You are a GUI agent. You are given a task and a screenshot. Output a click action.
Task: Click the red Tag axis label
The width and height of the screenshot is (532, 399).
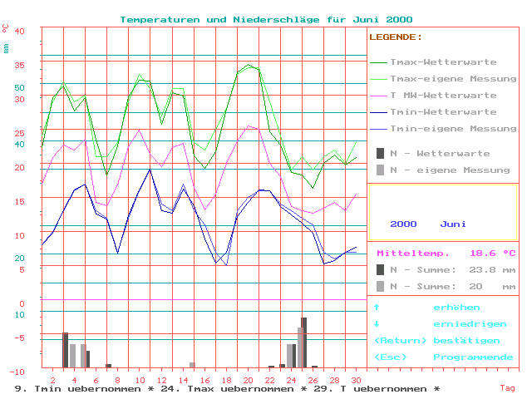[x=507, y=387]
